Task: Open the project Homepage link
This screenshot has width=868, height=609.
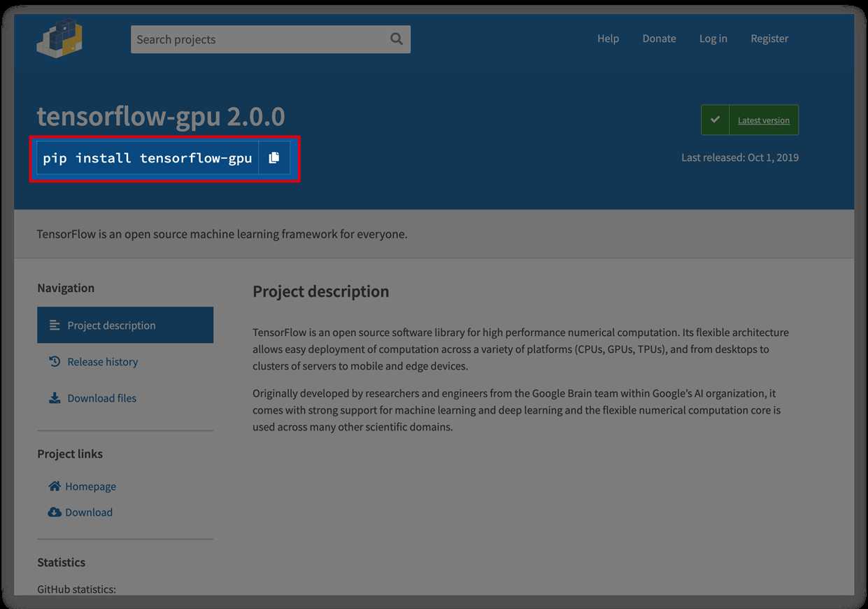Action: coord(90,486)
